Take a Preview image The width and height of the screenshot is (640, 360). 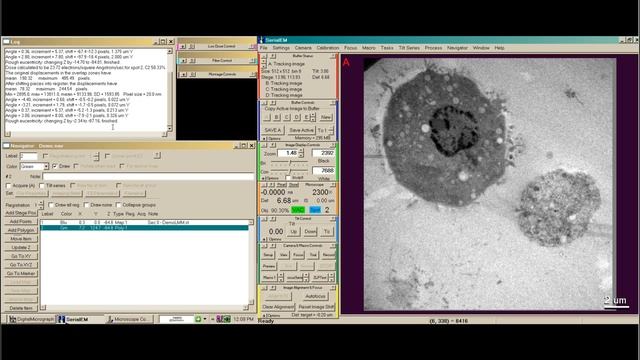tap(269, 266)
